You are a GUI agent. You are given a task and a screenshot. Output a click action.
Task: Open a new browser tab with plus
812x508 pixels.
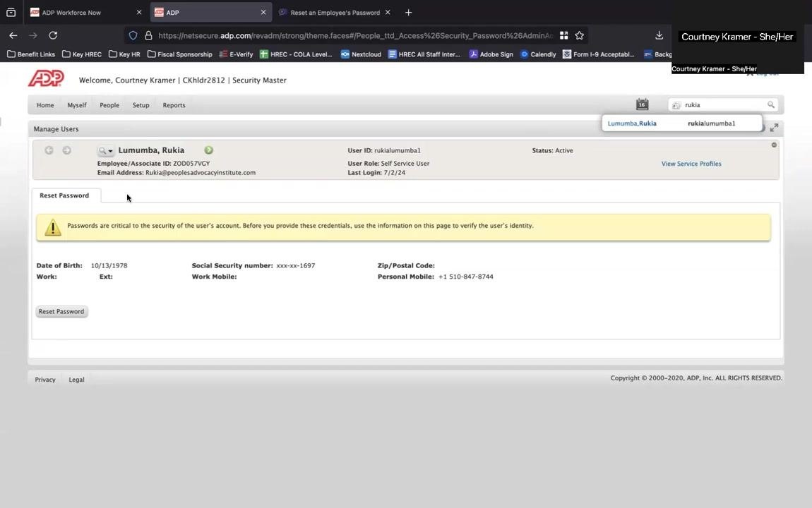[x=409, y=13]
